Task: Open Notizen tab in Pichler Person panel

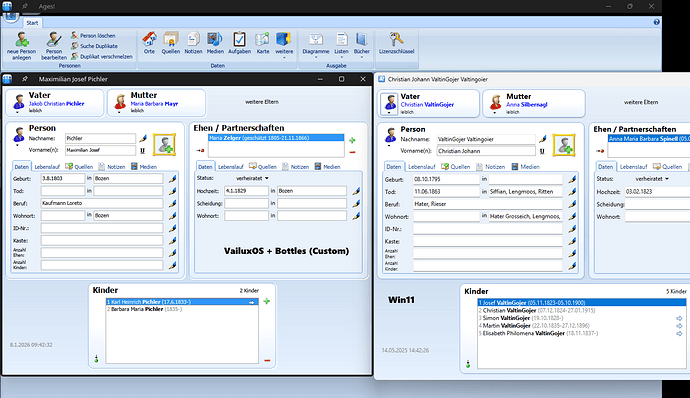Action: [112, 167]
